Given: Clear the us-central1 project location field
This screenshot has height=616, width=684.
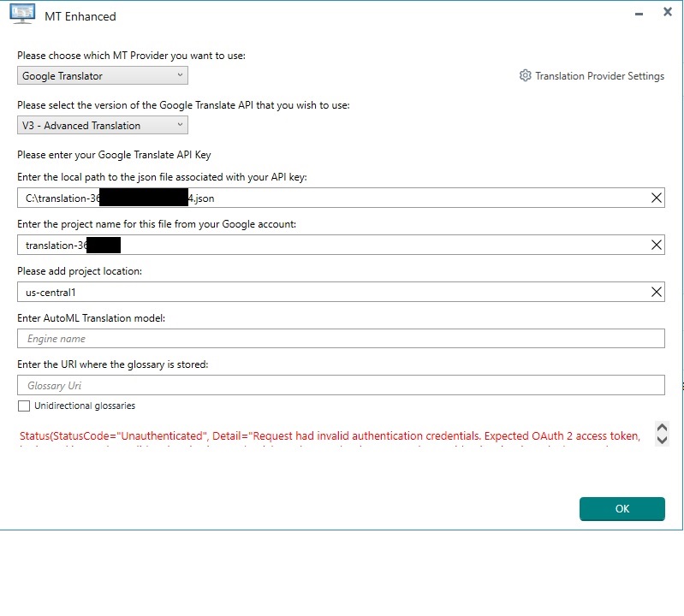Looking at the screenshot, I should pyautogui.click(x=656, y=292).
